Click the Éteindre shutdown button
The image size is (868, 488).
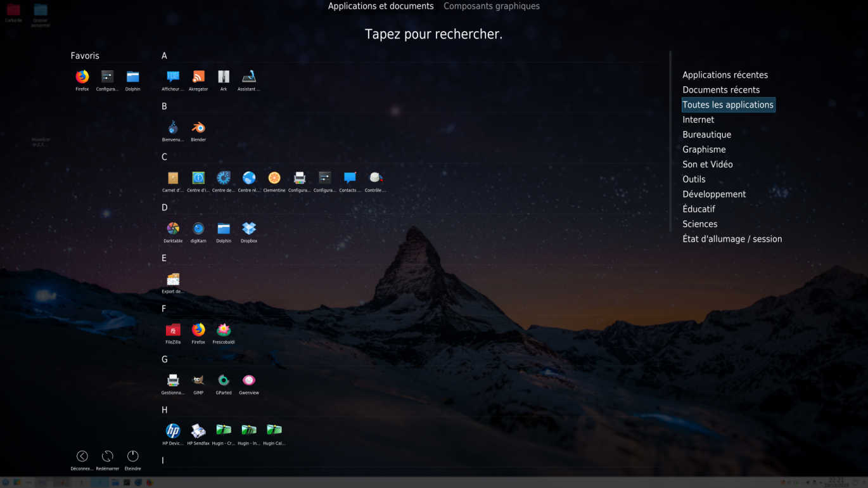(132, 456)
